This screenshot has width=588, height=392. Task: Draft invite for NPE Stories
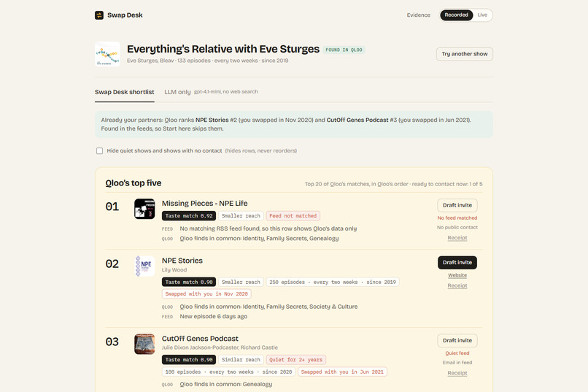click(457, 263)
